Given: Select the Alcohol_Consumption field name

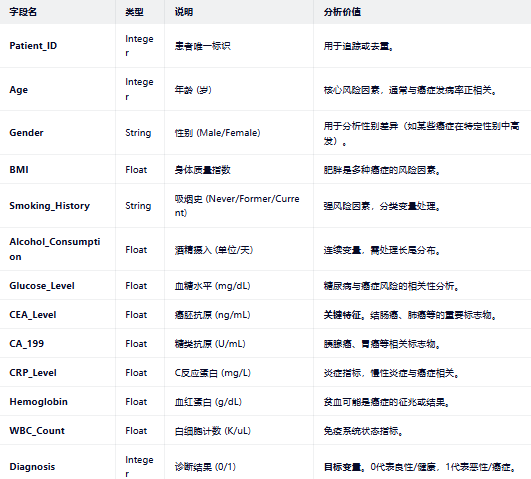Looking at the screenshot, I should (x=55, y=249).
